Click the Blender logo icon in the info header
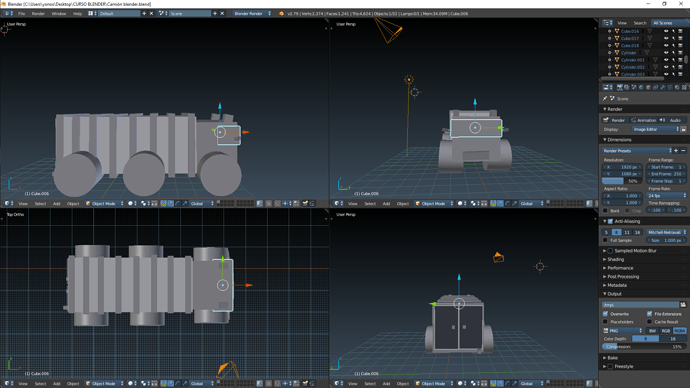This screenshot has height=388, width=690. click(281, 14)
